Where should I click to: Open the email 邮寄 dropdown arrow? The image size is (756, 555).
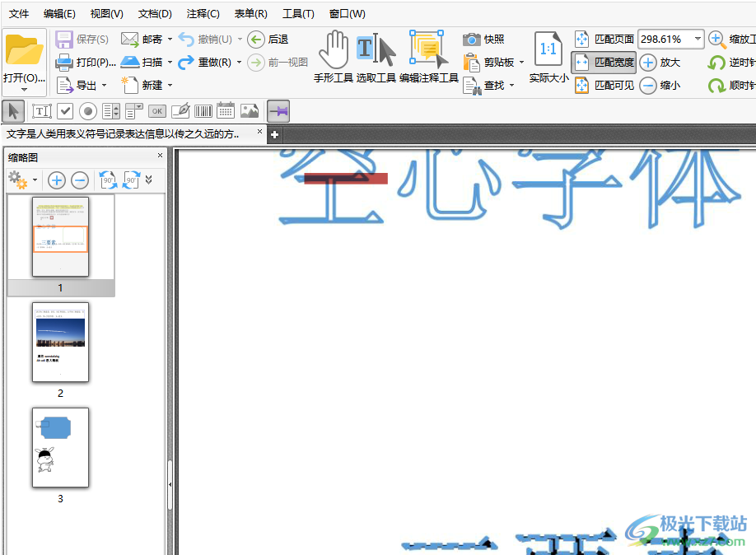pyautogui.click(x=170, y=40)
